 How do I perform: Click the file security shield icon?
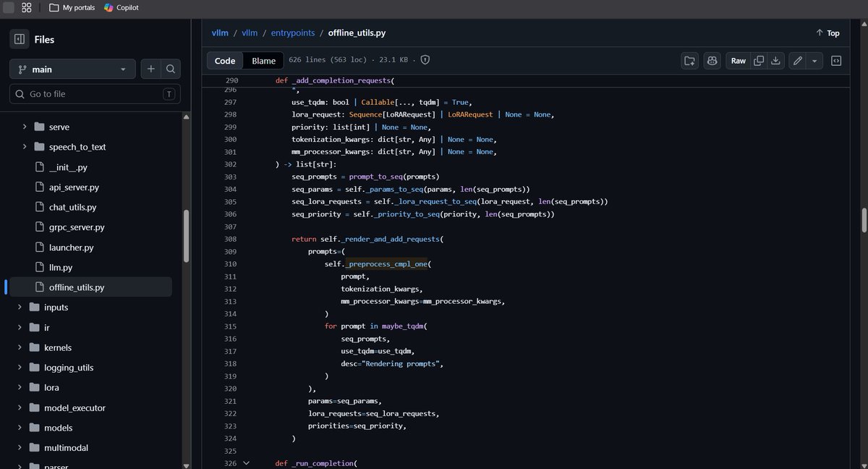[x=425, y=60]
